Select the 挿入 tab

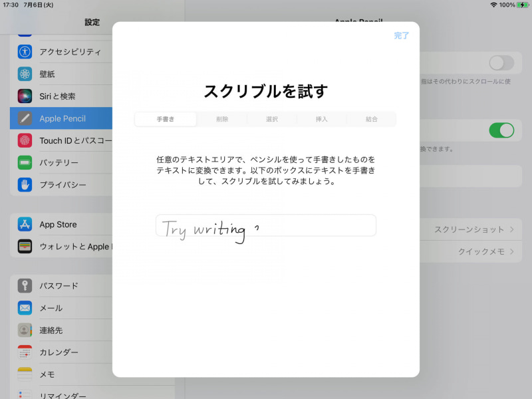[321, 119]
